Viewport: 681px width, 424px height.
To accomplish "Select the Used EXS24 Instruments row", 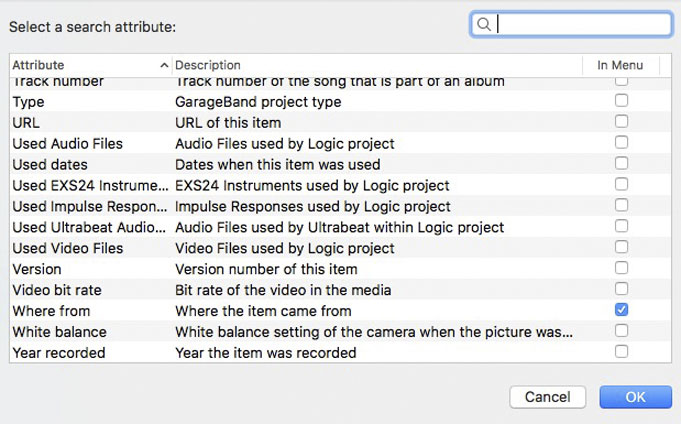I will pos(340,186).
